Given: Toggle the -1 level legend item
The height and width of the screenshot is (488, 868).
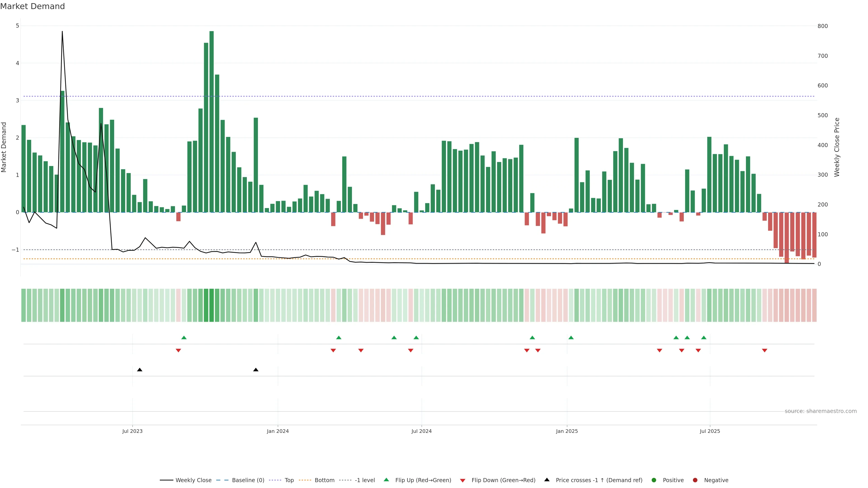Looking at the screenshot, I should tap(365, 480).
